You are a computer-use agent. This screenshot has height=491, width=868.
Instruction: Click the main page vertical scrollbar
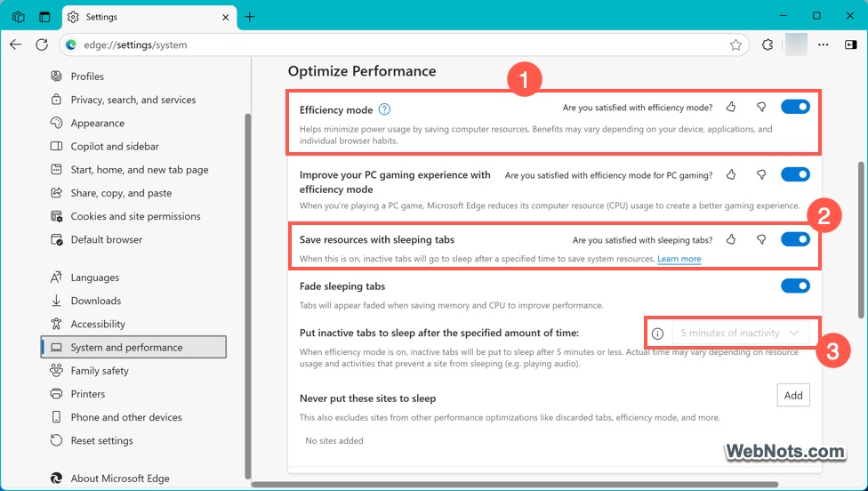tap(861, 239)
